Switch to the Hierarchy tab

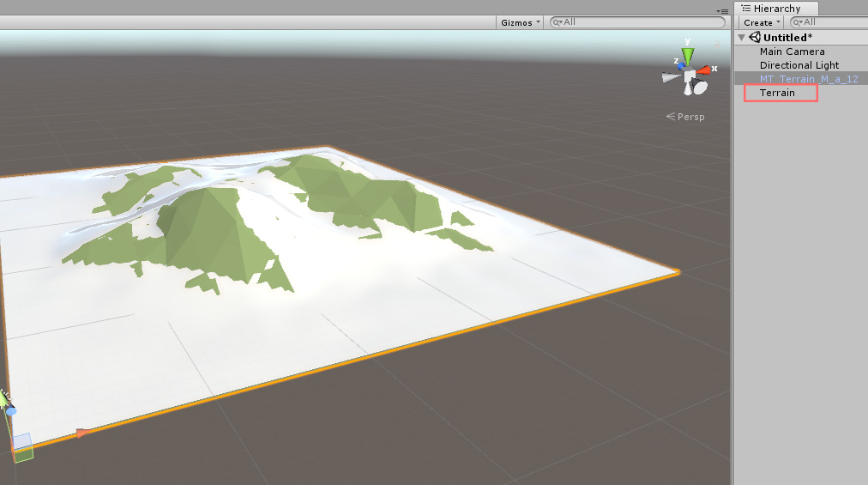[776, 9]
